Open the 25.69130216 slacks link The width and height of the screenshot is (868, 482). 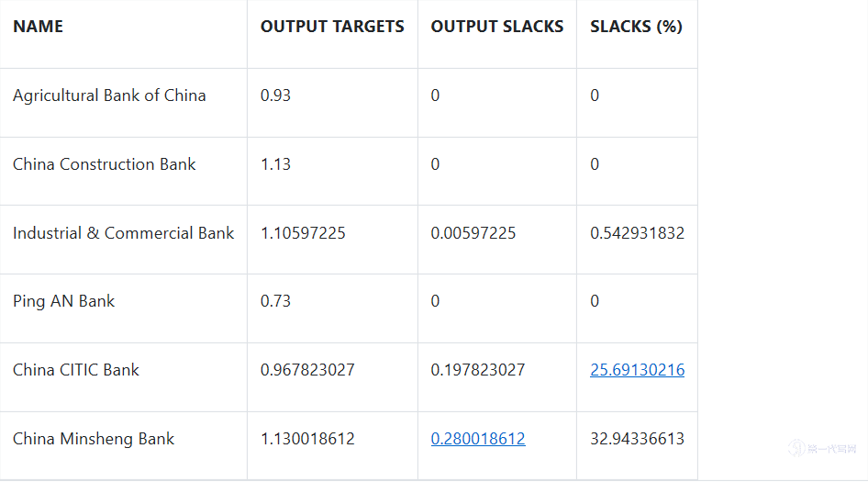pyautogui.click(x=637, y=370)
